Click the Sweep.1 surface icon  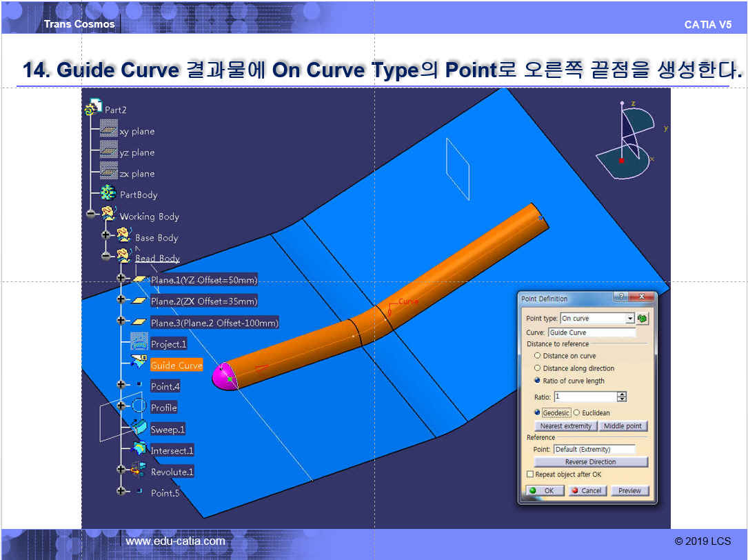[x=139, y=428]
